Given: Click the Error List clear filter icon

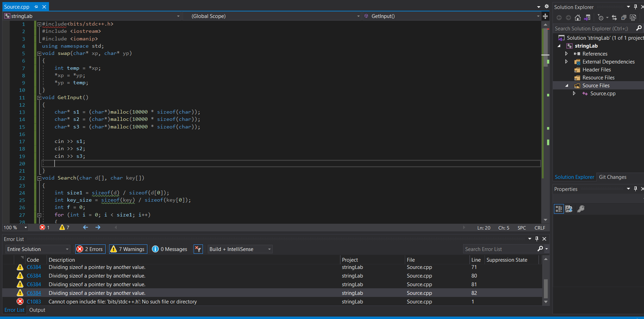Looking at the screenshot, I should (x=198, y=249).
